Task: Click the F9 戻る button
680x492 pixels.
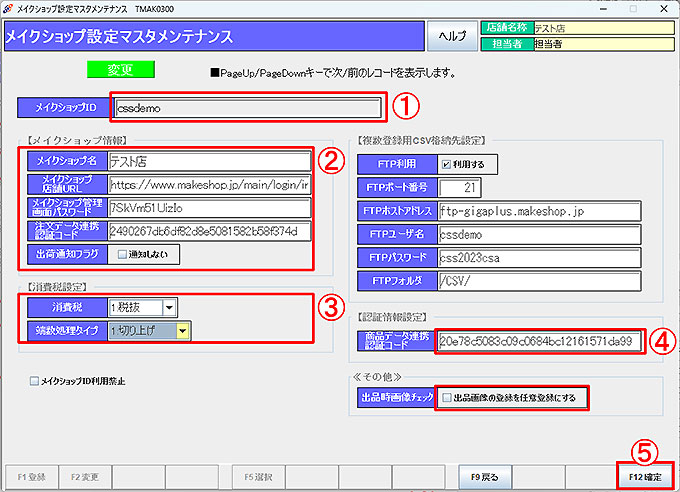Action: pos(485,477)
